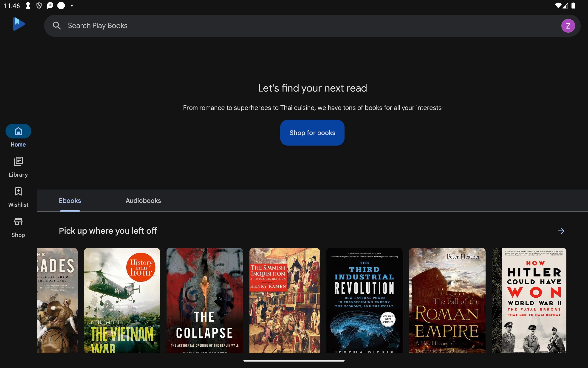
Task: Tap the navigation gesture bar
Action: click(294, 361)
